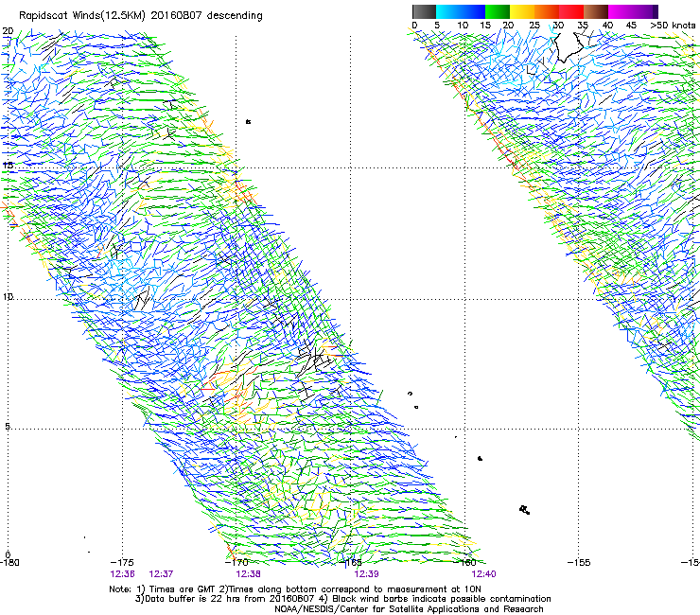
Task: Click the purple time stamp '12:40'
Action: click(x=484, y=574)
